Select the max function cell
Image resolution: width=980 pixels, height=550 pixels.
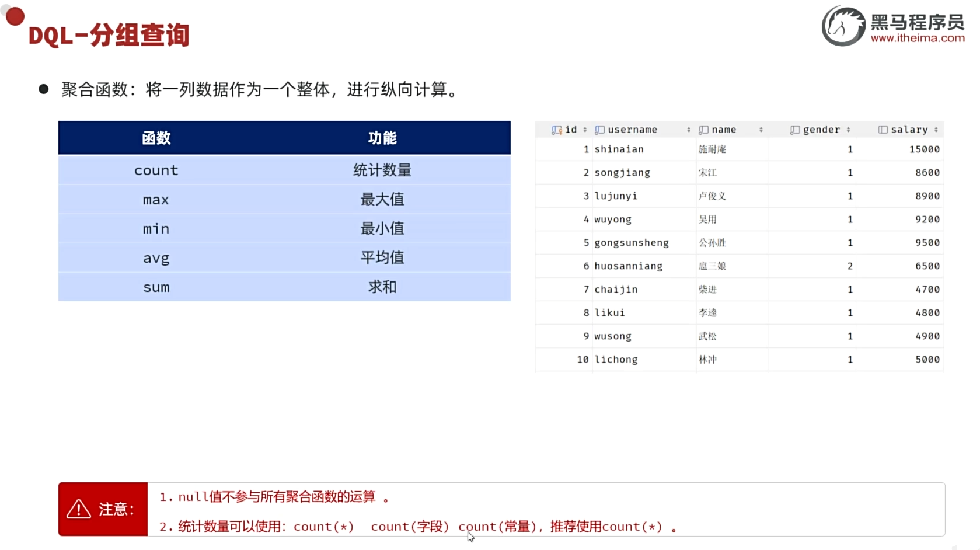point(156,200)
